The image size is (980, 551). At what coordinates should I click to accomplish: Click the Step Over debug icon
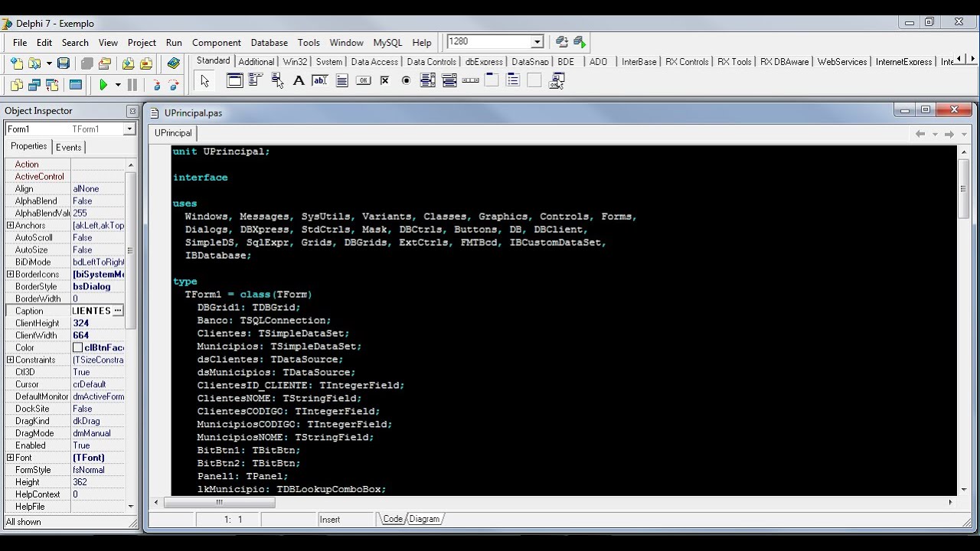click(174, 85)
